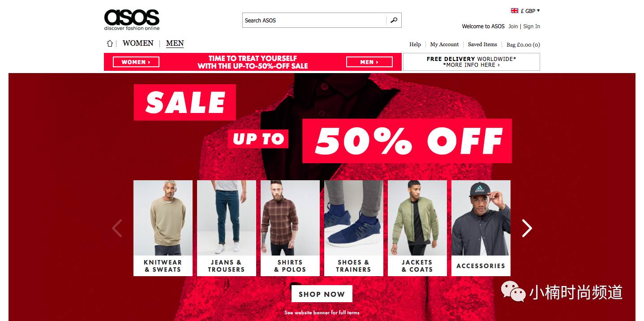Open Free Delivery Worldwide more info
Viewport: 644px width, 321px height.
[472, 62]
